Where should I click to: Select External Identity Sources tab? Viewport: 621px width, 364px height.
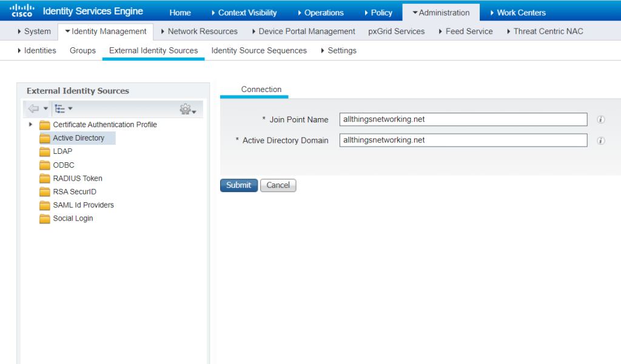[x=153, y=51]
